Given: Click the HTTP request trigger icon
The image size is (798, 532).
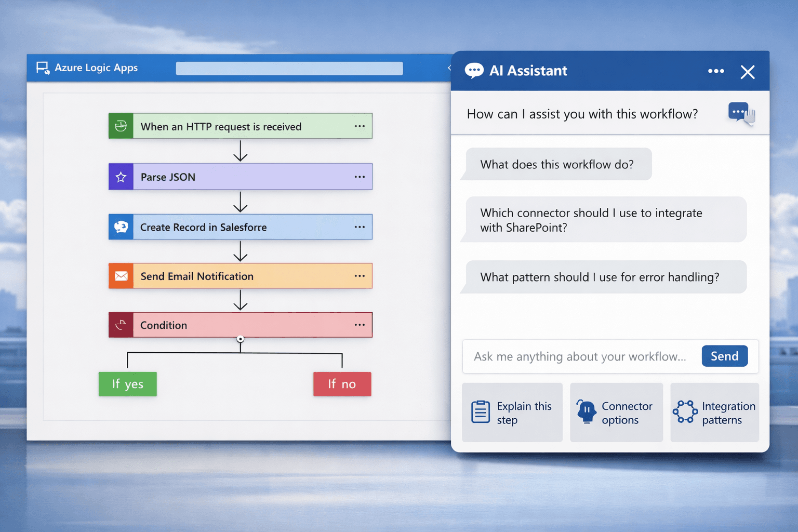Looking at the screenshot, I should [x=121, y=126].
